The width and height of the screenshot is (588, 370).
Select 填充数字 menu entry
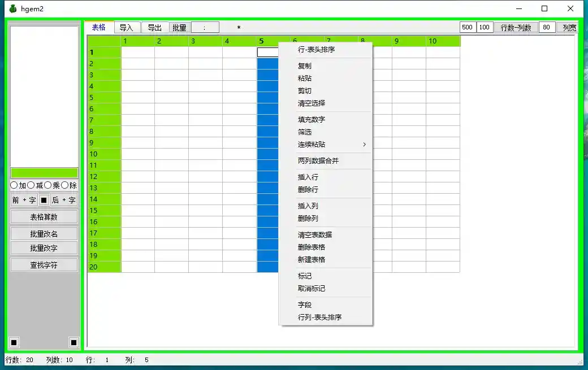click(x=326, y=119)
